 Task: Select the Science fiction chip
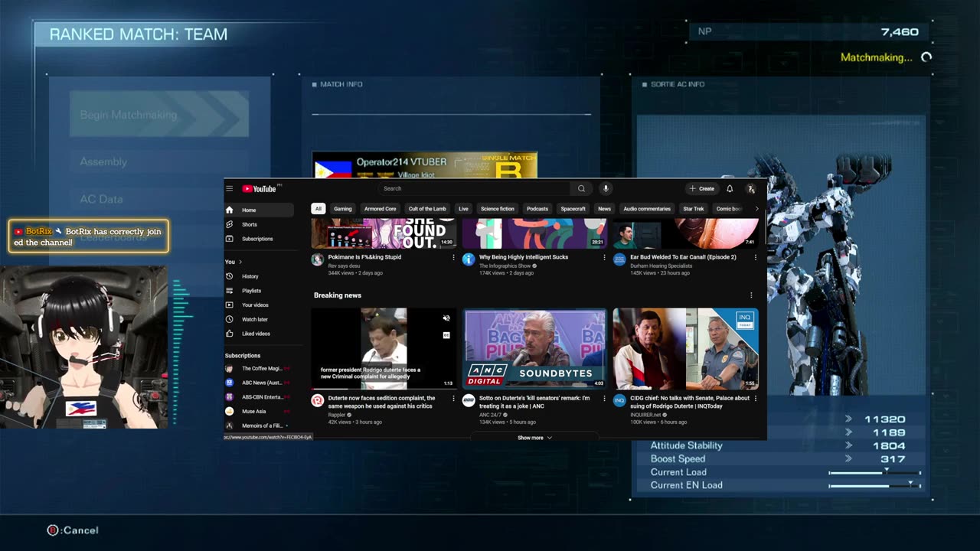pyautogui.click(x=498, y=209)
